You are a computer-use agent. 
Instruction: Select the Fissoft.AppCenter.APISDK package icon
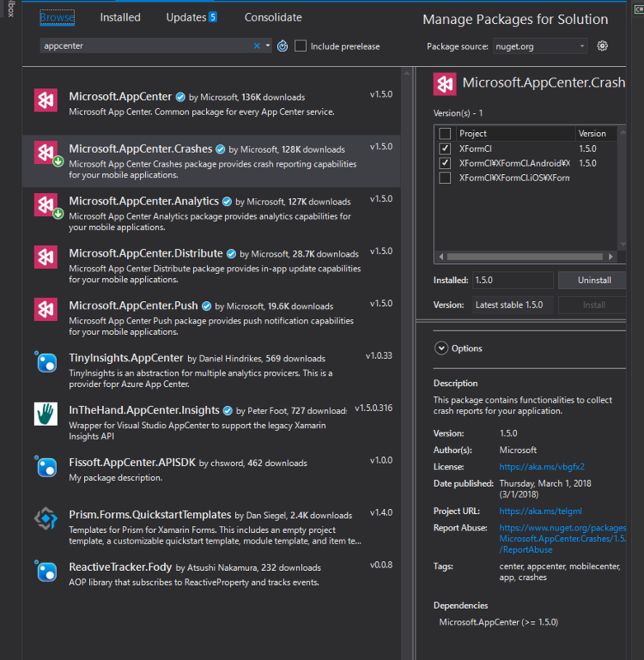tap(45, 466)
